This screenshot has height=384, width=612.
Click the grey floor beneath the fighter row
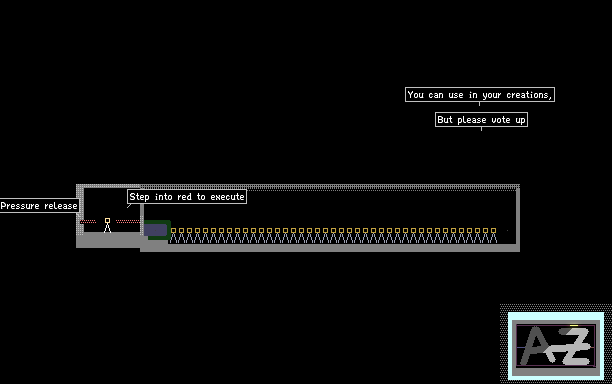(330, 247)
